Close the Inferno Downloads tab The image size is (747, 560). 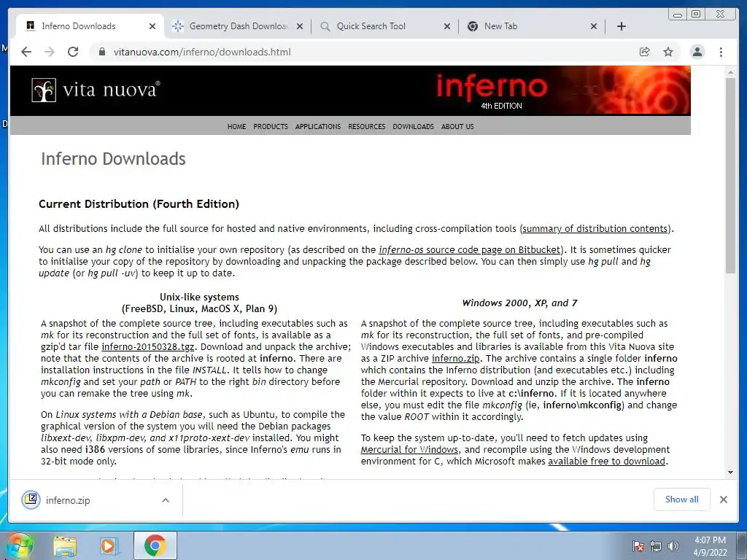(152, 26)
